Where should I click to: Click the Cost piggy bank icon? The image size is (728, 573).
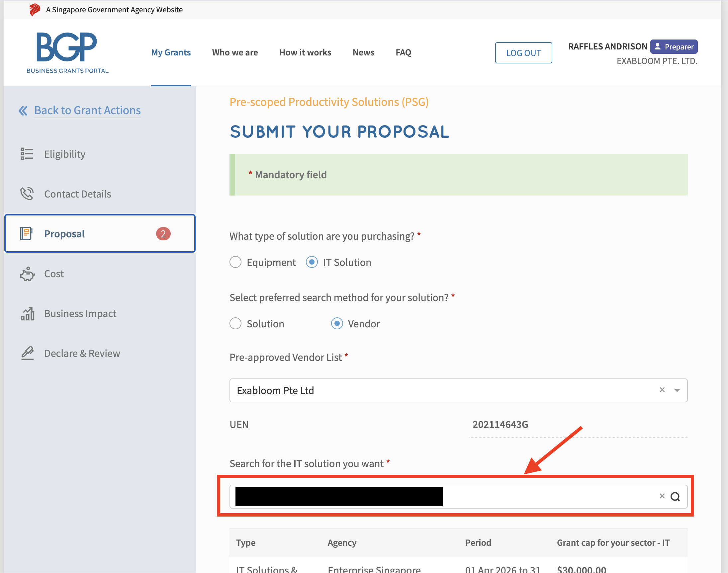[x=27, y=274]
